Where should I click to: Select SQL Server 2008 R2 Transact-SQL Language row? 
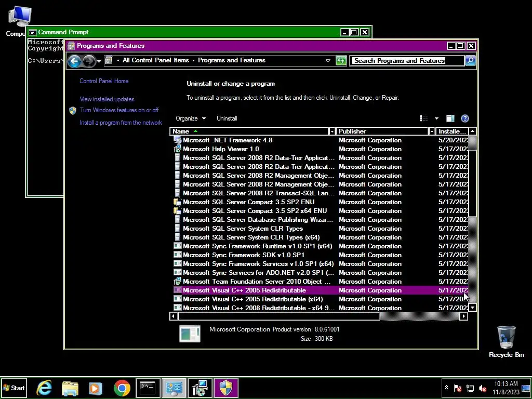pos(320,193)
